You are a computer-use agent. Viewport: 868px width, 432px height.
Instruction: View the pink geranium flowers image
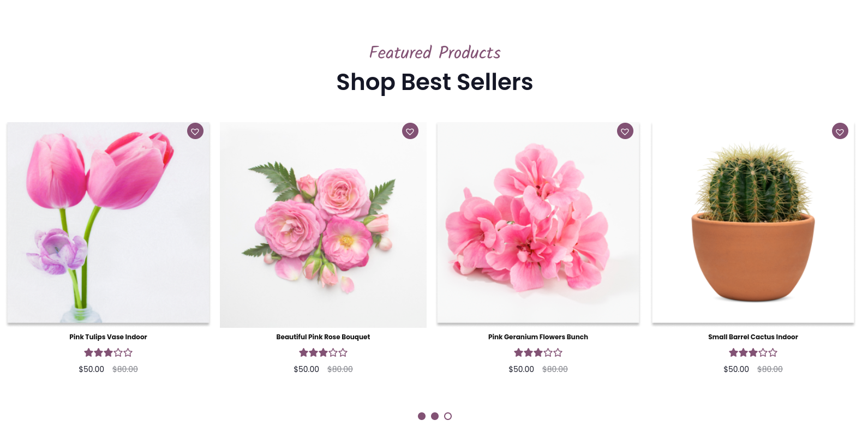pos(538,223)
